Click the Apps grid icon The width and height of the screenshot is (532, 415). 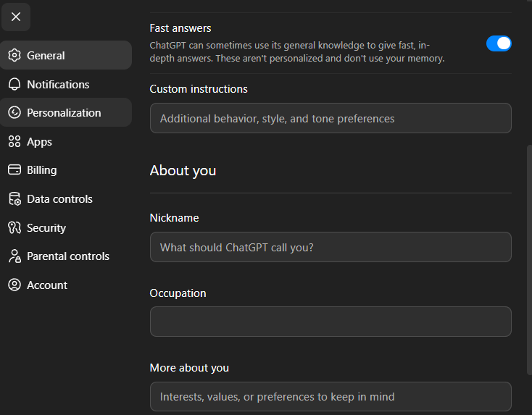coord(14,141)
